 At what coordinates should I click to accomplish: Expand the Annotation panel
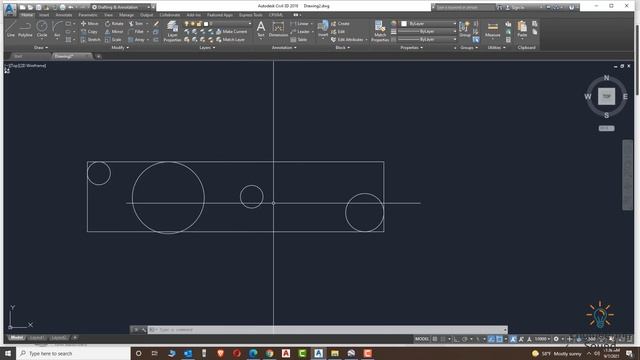tap(284, 47)
